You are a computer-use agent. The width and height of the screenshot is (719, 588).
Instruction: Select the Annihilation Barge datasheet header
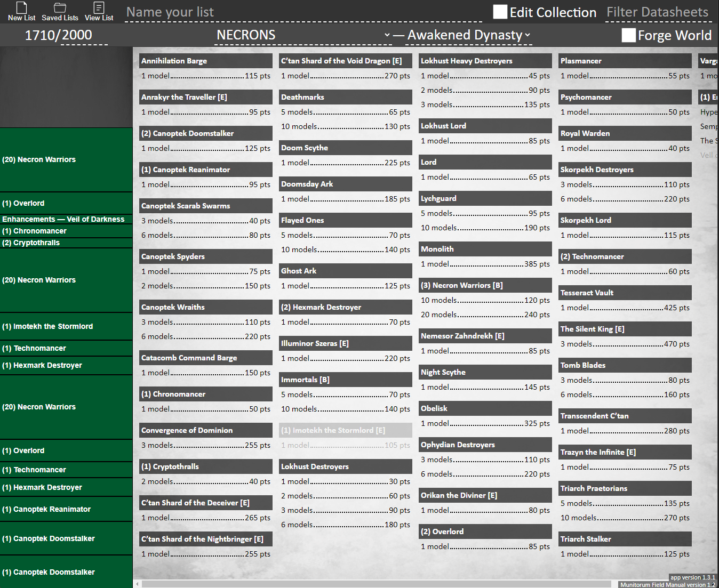click(206, 61)
